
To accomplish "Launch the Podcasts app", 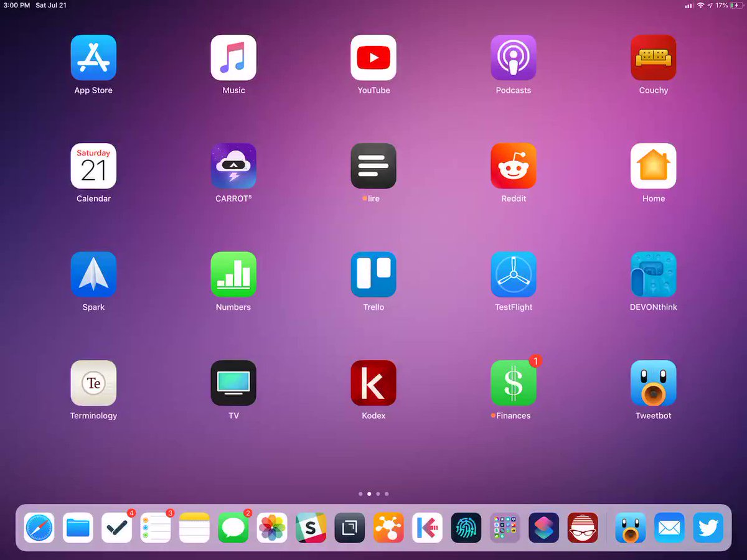I will point(514,58).
